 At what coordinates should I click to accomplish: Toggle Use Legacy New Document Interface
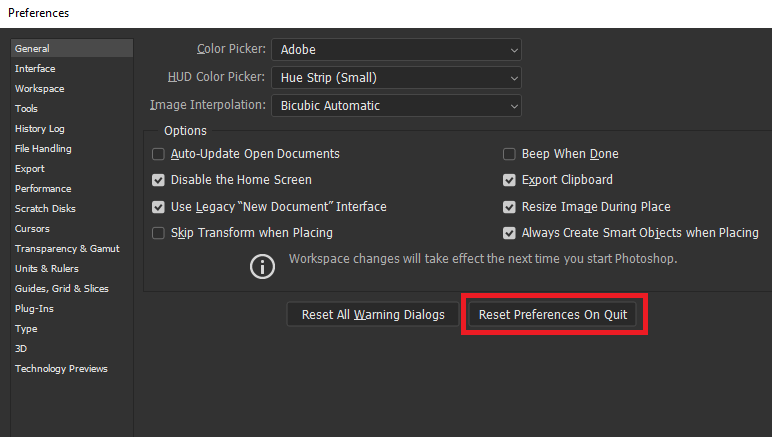158,207
